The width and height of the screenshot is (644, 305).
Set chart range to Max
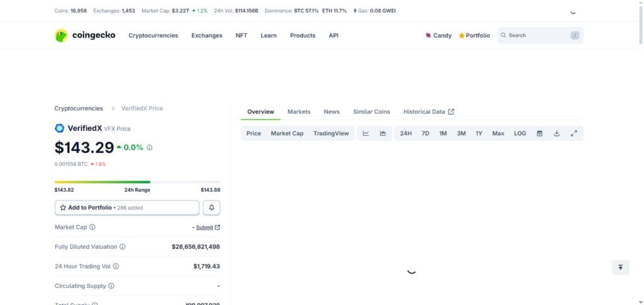point(498,133)
